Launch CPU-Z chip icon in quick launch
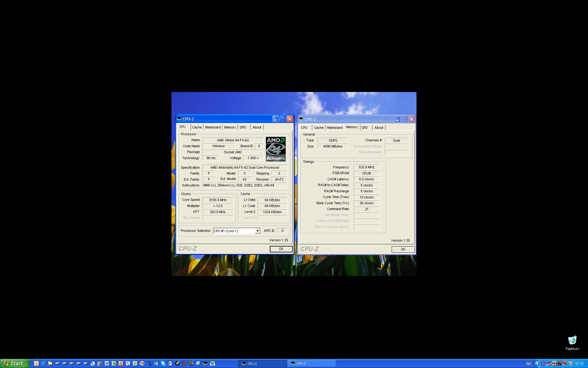The width and height of the screenshot is (588, 368). [x=205, y=363]
